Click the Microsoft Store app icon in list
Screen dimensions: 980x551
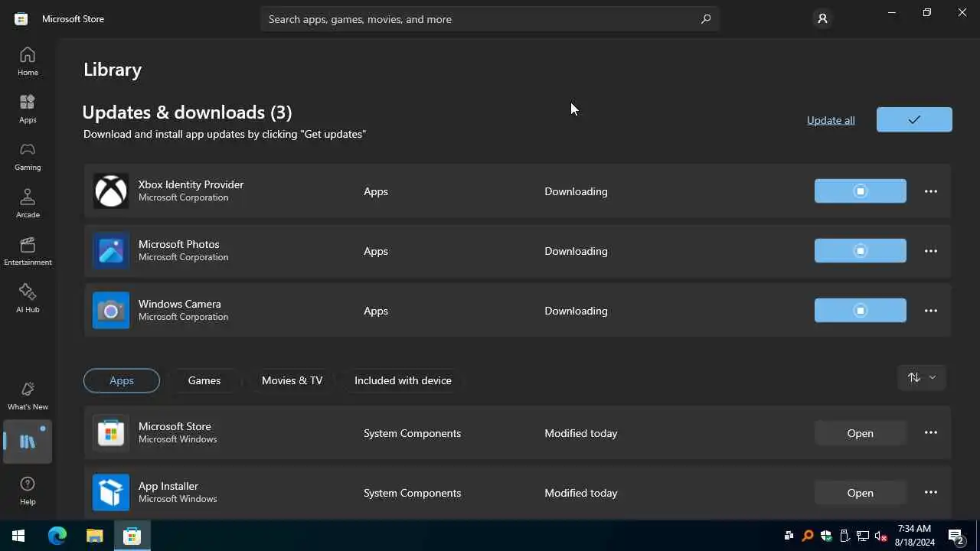click(x=111, y=432)
